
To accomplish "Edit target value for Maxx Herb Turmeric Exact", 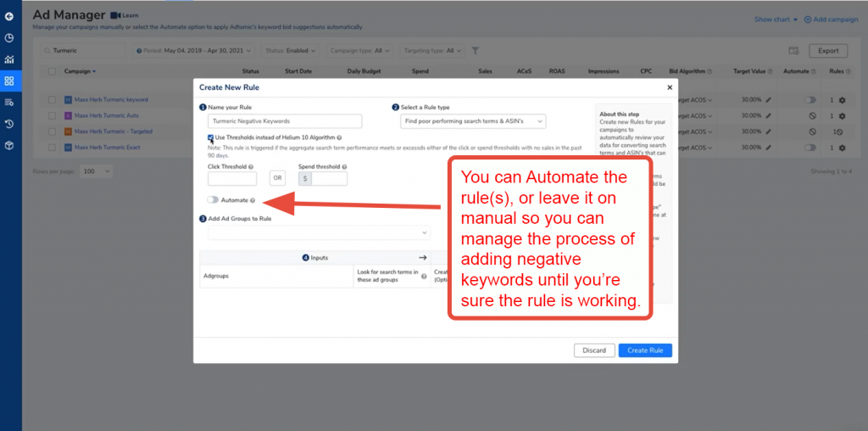I will point(768,148).
